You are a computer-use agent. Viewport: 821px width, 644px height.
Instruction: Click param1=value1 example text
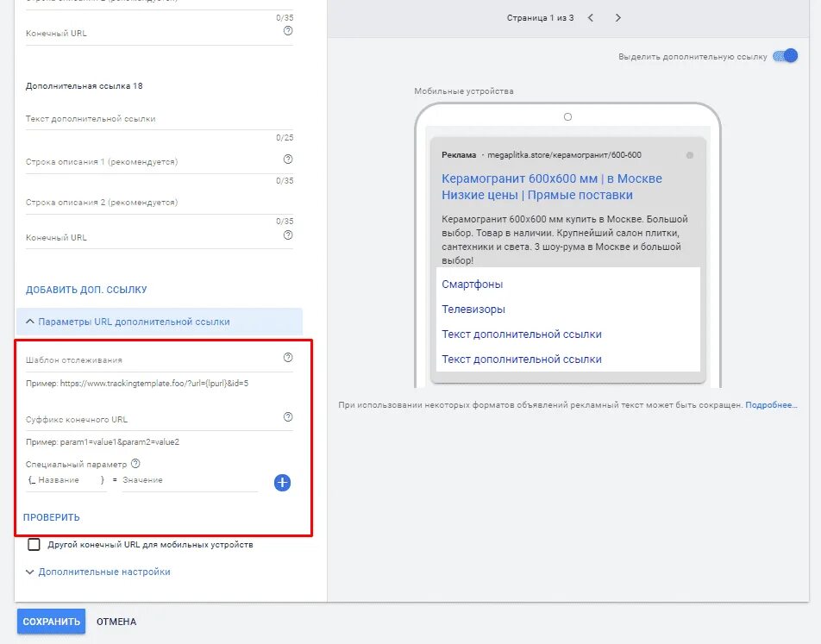click(x=103, y=442)
